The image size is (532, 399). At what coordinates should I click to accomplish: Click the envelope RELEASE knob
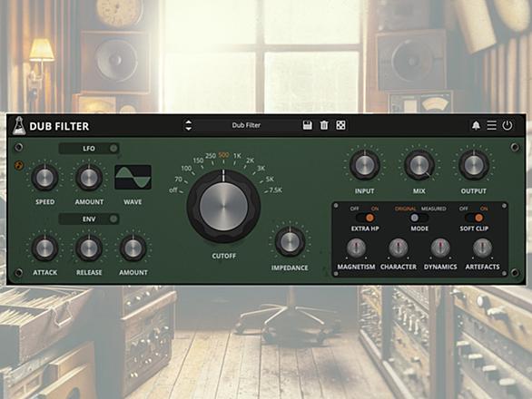click(x=89, y=248)
